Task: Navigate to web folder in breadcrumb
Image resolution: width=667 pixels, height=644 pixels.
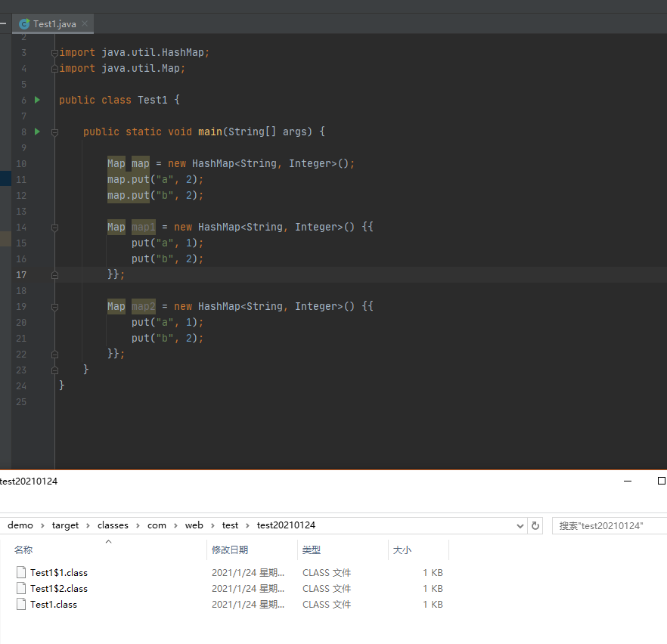Action: (x=194, y=525)
